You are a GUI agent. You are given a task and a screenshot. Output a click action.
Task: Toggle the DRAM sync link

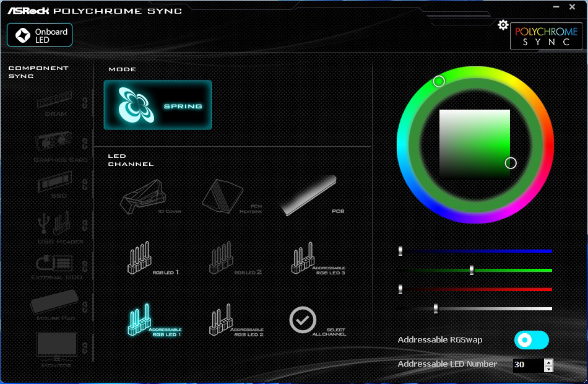coord(85,103)
